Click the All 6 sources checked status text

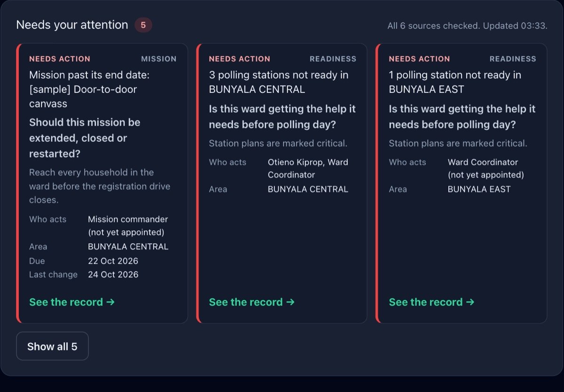coord(467,26)
